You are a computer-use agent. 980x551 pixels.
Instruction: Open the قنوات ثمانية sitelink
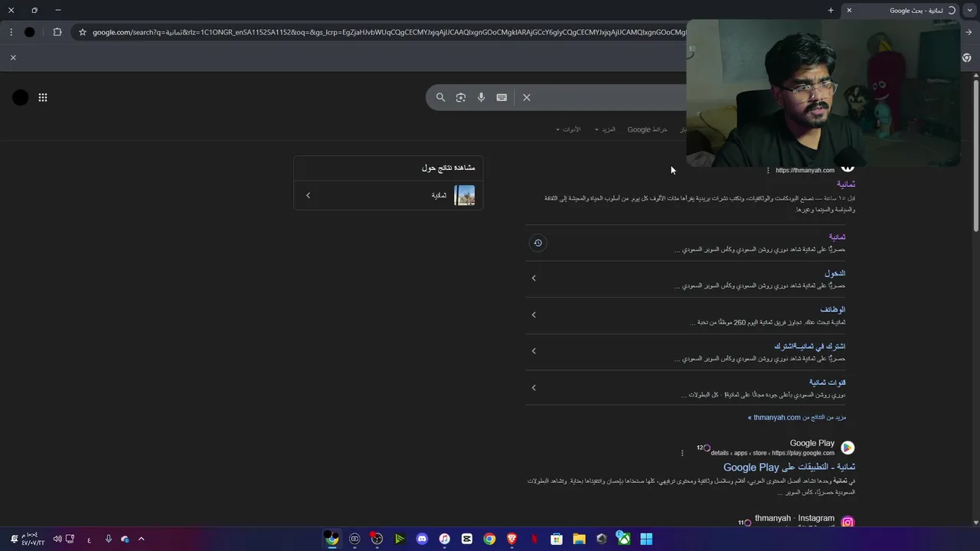tap(828, 383)
